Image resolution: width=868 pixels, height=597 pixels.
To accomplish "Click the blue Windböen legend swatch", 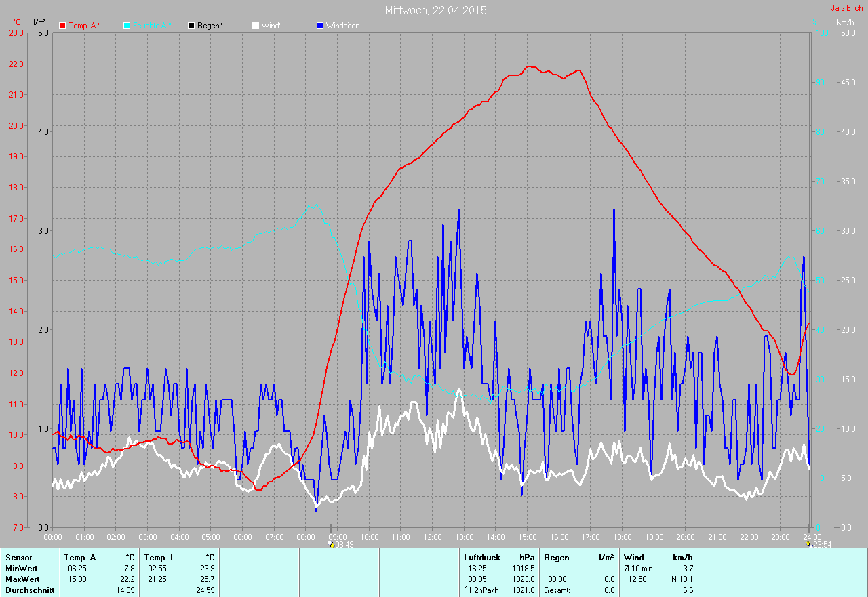I will click(320, 26).
